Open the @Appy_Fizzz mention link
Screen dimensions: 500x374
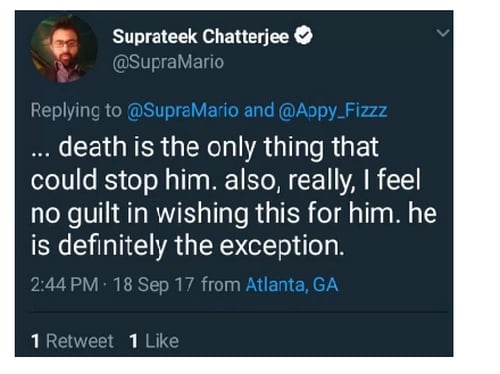click(x=332, y=110)
